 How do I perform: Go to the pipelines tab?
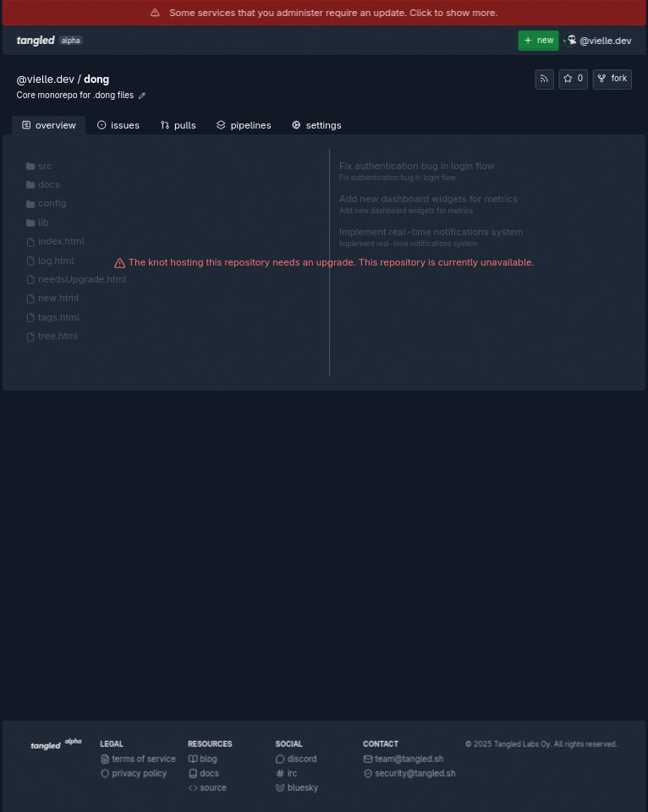[x=244, y=125]
